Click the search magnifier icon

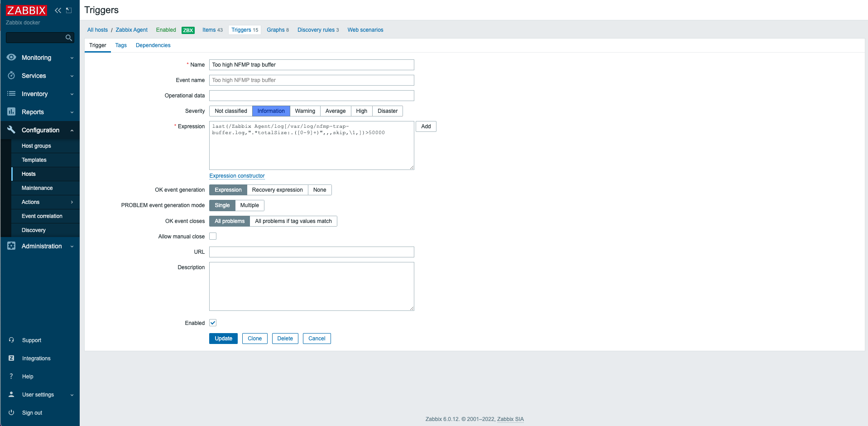[x=68, y=38]
